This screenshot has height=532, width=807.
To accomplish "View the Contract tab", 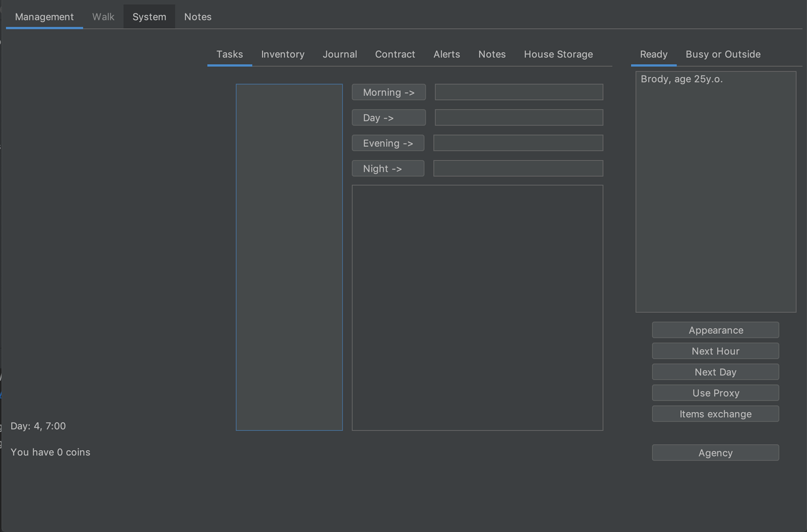I will [395, 54].
